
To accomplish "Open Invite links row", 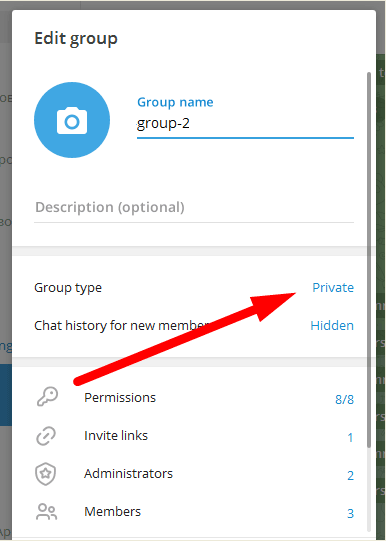I will (194, 436).
